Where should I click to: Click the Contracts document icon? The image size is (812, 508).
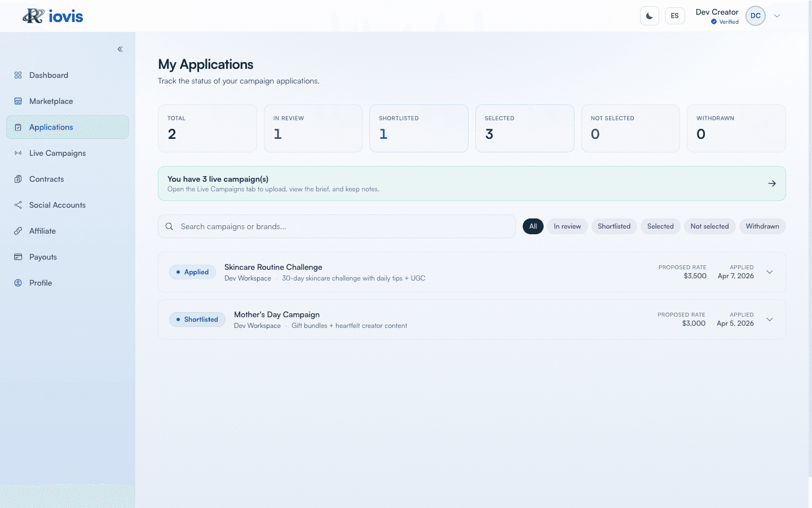coord(18,179)
